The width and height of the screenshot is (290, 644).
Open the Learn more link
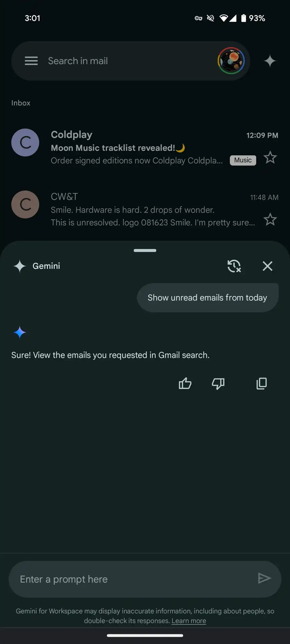(x=189, y=621)
